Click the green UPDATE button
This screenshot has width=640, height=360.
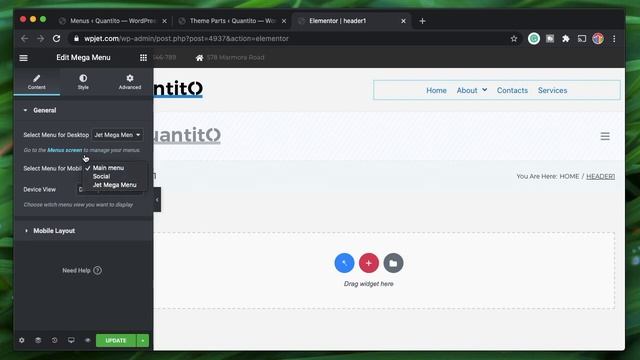[116, 340]
